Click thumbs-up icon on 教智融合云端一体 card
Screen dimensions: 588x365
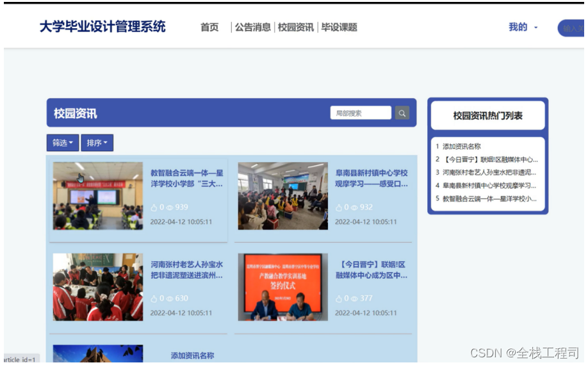(x=154, y=207)
